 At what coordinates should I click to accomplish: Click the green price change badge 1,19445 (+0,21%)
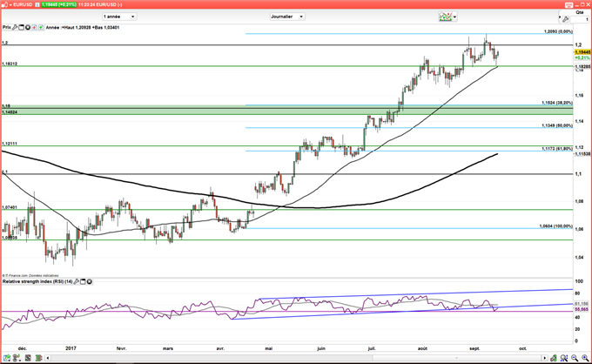59,4
